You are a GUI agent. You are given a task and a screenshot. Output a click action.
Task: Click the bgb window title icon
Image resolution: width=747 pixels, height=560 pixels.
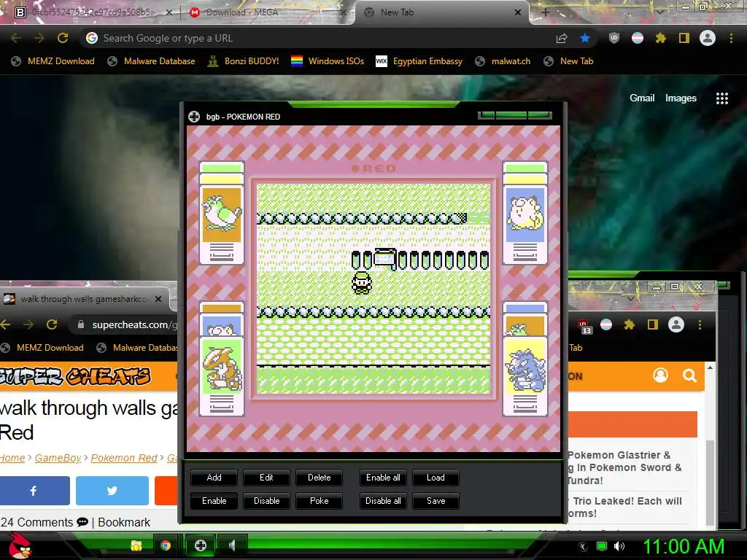click(x=194, y=117)
